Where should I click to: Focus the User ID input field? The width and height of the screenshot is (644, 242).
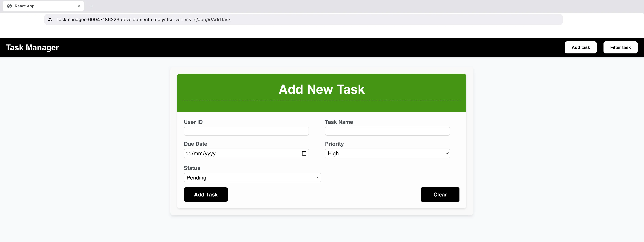pyautogui.click(x=246, y=131)
